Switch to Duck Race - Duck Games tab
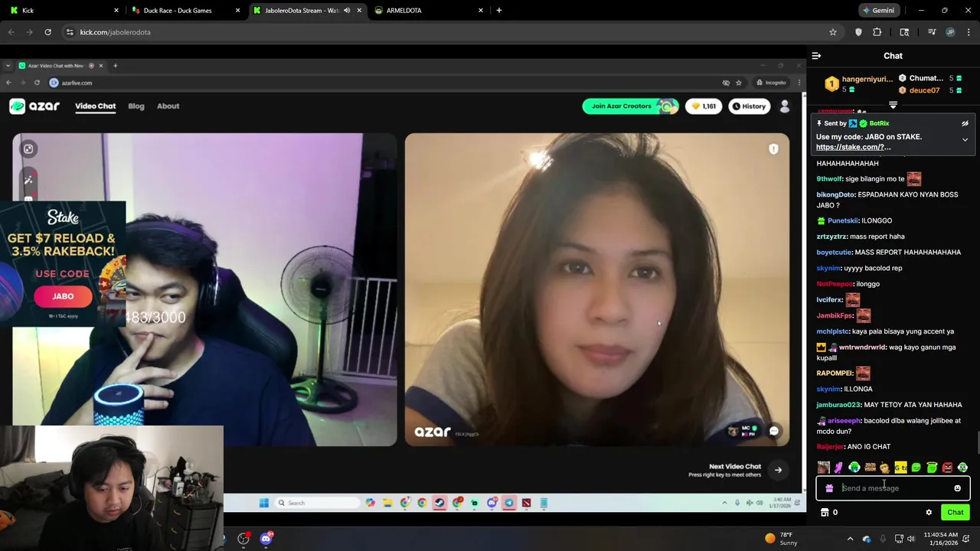980x551 pixels. click(178, 11)
